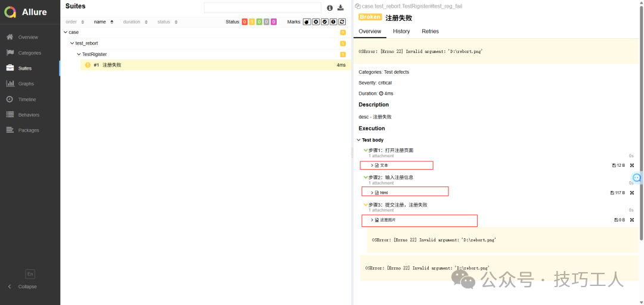Screen dimensions: 644x305
Task: Sort suites by name column
Action: pyautogui.click(x=104, y=22)
